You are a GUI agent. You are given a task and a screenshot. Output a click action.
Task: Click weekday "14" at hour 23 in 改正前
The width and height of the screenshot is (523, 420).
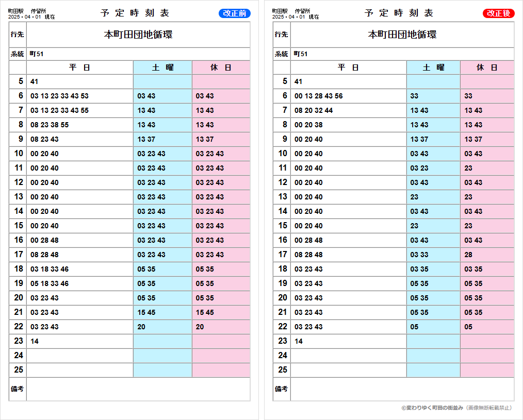[35, 341]
